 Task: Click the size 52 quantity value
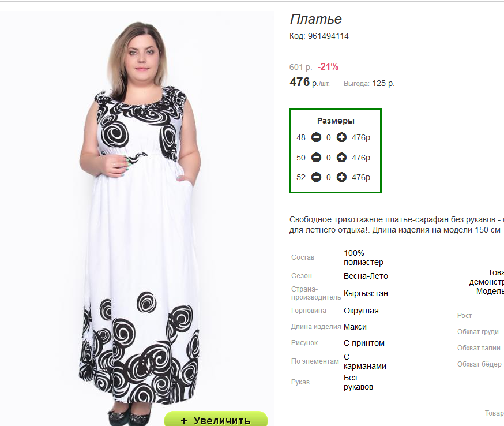point(329,177)
